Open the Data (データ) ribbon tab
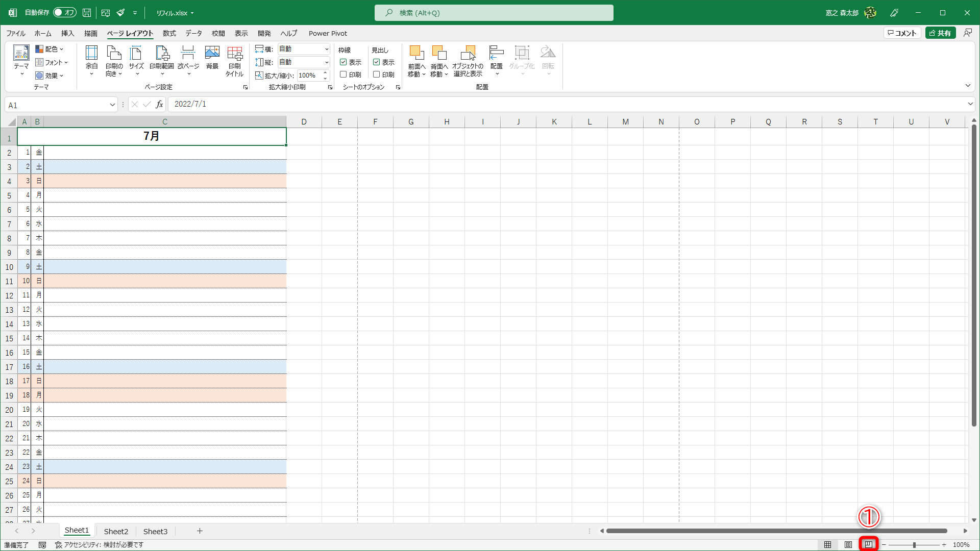The height and width of the screenshot is (551, 980). tap(193, 33)
